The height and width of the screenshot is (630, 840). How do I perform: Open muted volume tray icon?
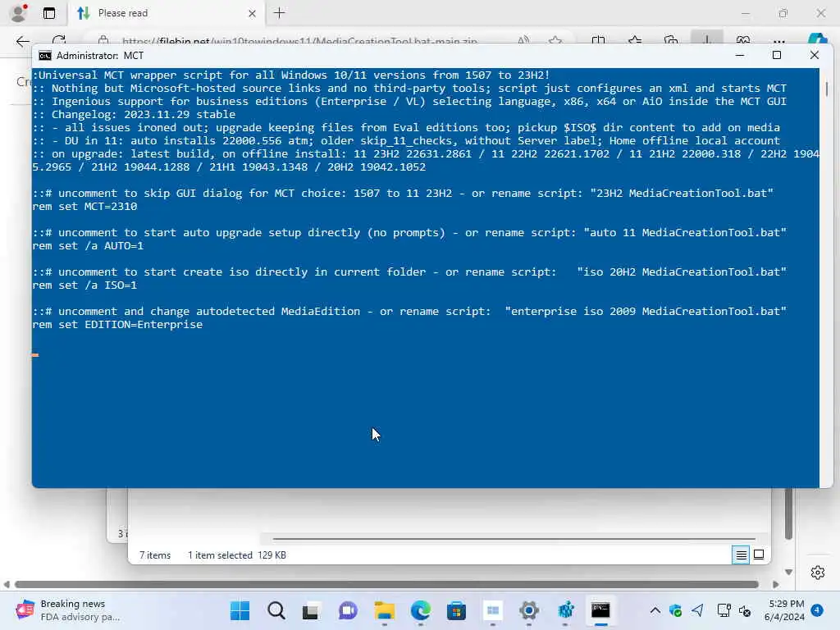pyautogui.click(x=745, y=610)
